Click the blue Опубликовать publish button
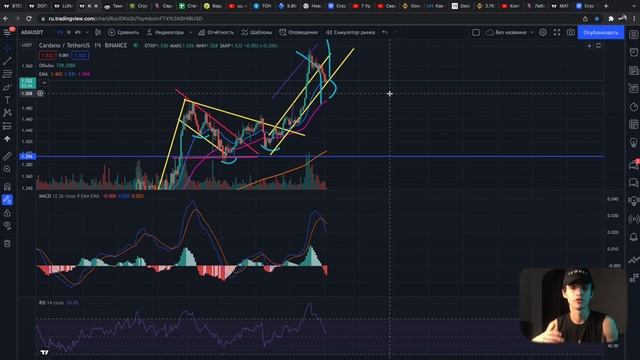Viewport: 640px width, 360px height. pyautogui.click(x=600, y=32)
